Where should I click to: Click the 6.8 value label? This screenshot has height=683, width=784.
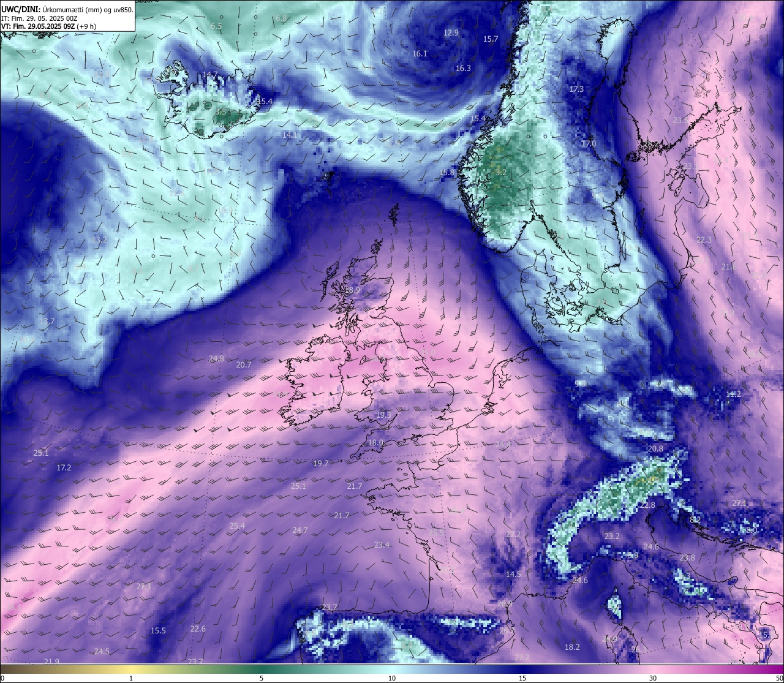pos(281,18)
